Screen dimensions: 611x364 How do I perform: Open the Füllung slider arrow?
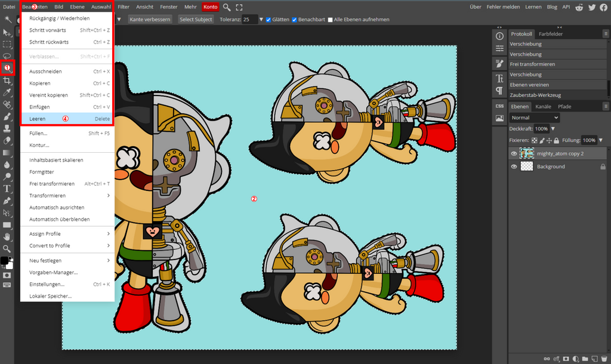click(601, 140)
